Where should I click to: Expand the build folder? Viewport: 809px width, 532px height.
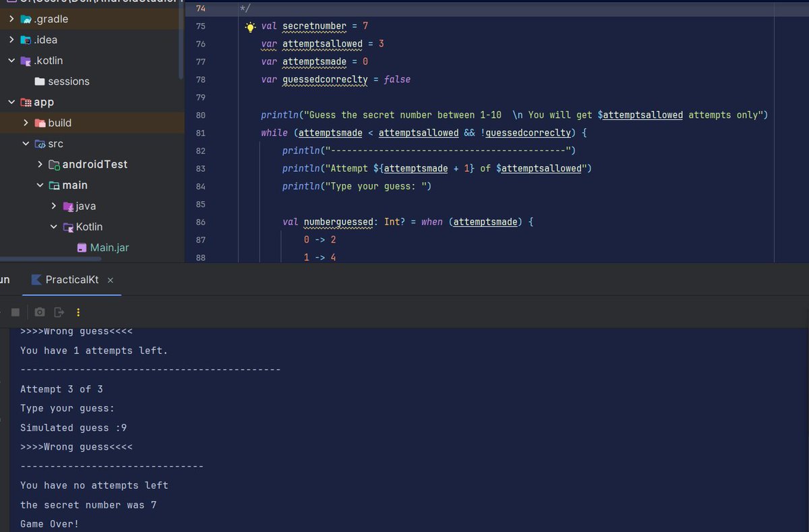(26, 123)
